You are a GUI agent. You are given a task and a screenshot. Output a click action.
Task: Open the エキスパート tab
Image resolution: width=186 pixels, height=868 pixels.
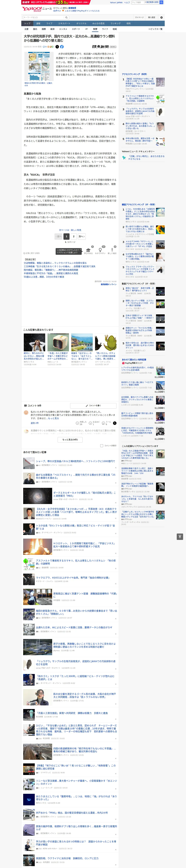[64, 24]
